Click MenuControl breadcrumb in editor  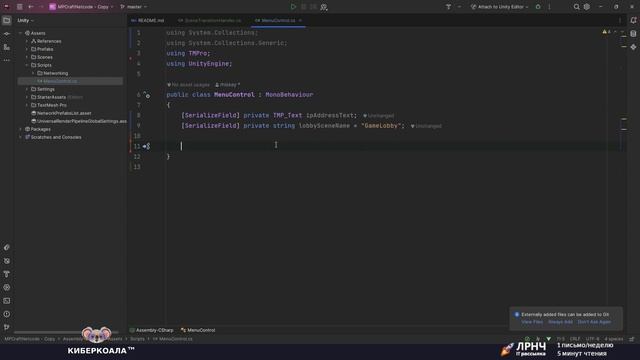pyautogui.click(x=198, y=330)
